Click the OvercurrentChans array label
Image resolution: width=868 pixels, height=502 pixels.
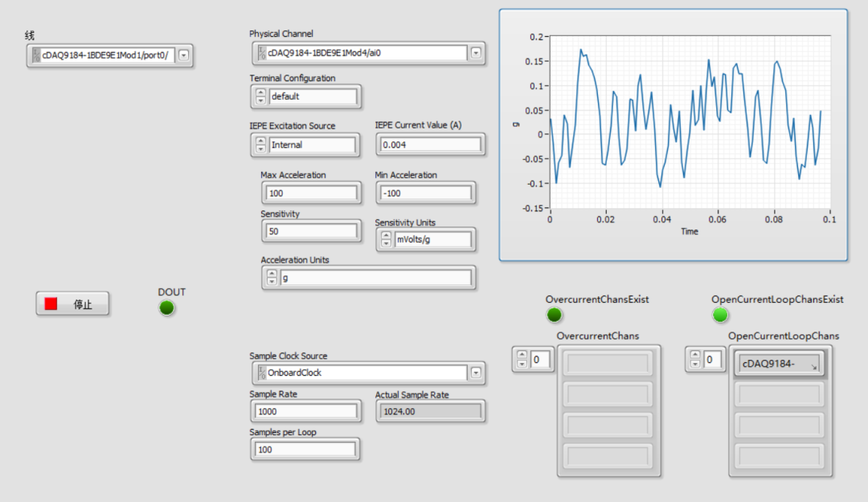point(598,336)
